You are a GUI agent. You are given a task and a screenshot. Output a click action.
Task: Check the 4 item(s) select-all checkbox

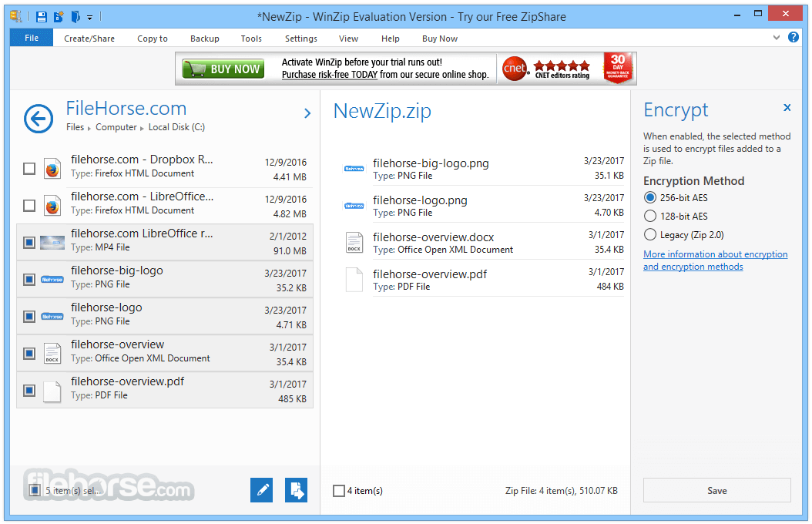click(339, 490)
